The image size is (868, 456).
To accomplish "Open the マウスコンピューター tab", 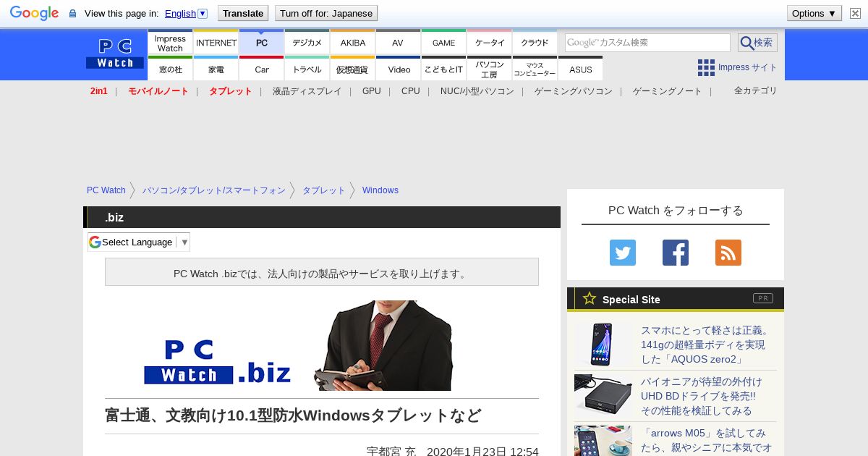I will point(535,69).
